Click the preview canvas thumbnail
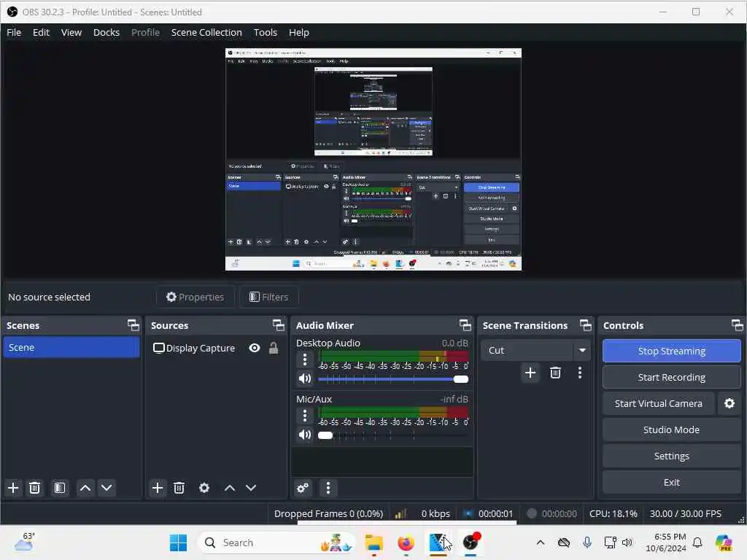 [x=373, y=160]
